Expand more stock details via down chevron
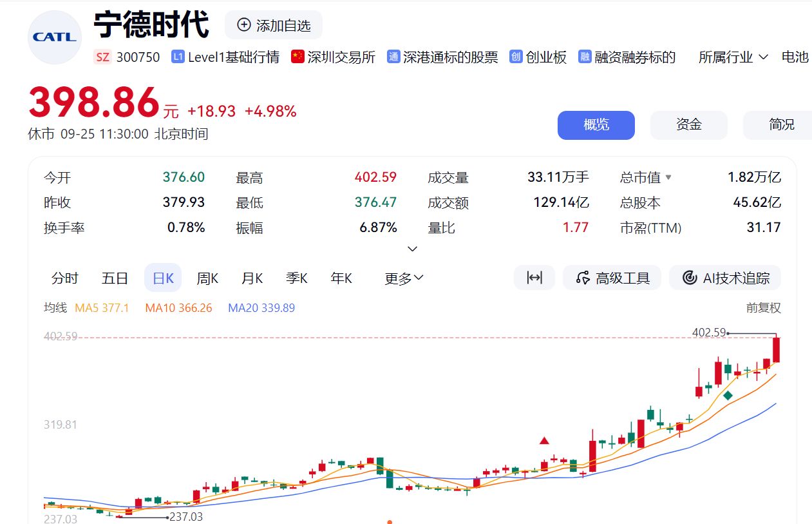This screenshot has width=812, height=524. pyautogui.click(x=412, y=249)
